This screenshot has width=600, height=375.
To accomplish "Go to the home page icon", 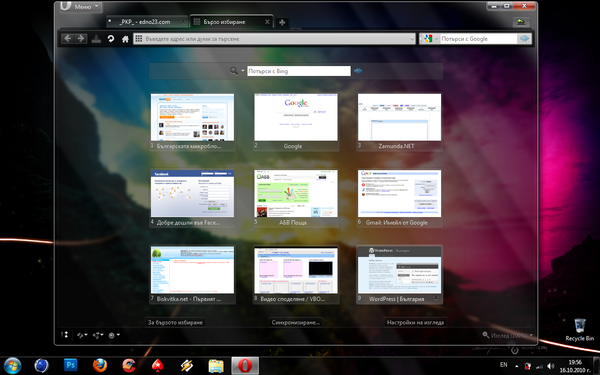I will [x=125, y=39].
